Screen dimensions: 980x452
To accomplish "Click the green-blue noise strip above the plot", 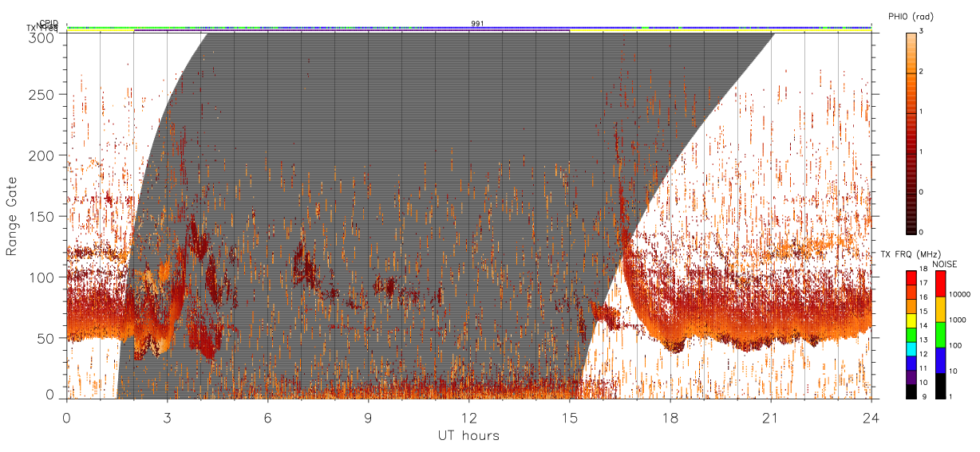I will point(469,27).
